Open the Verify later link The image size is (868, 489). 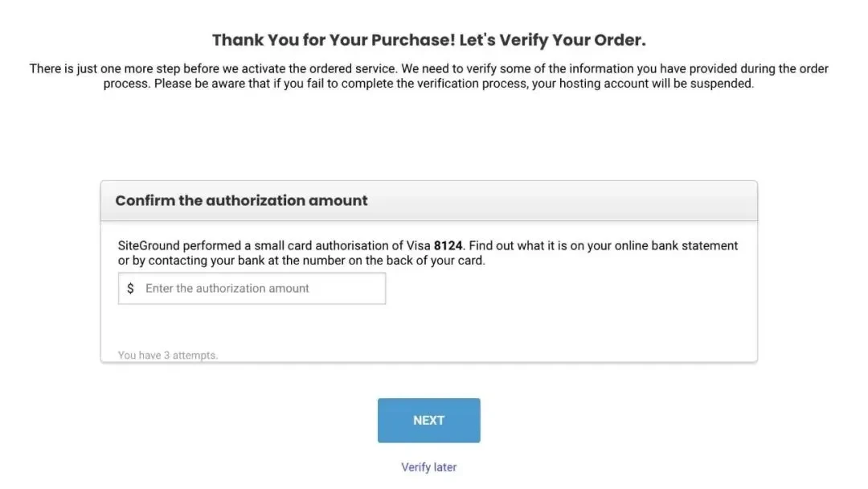point(429,467)
